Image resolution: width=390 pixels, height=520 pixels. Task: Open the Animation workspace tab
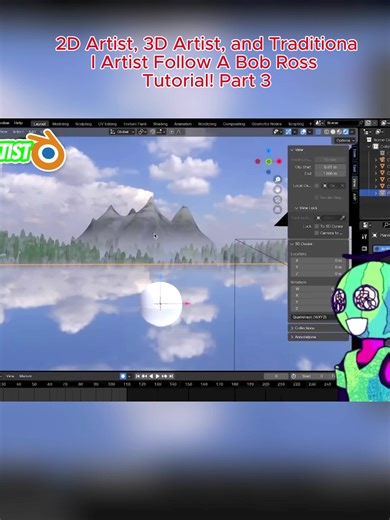click(183, 124)
